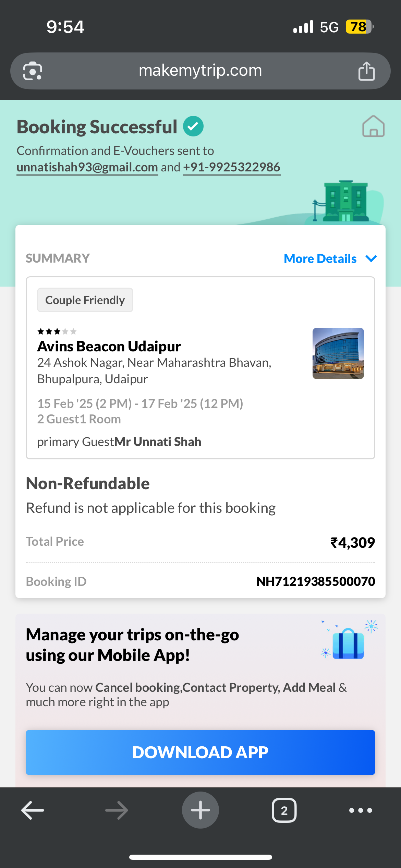
Task: Open a new tab with plus button
Action: tap(200, 810)
